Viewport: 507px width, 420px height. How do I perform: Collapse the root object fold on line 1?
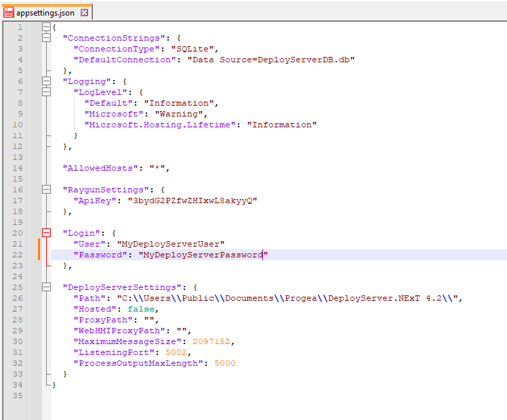(47, 27)
